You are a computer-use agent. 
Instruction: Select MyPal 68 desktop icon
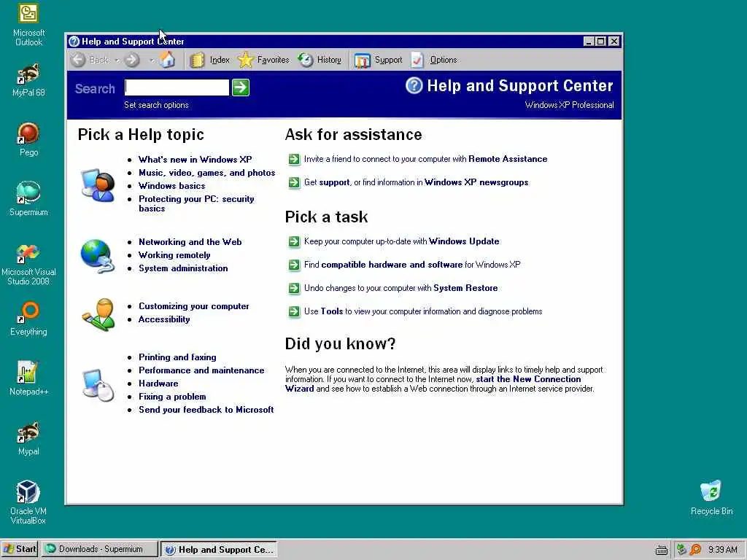tap(28, 80)
